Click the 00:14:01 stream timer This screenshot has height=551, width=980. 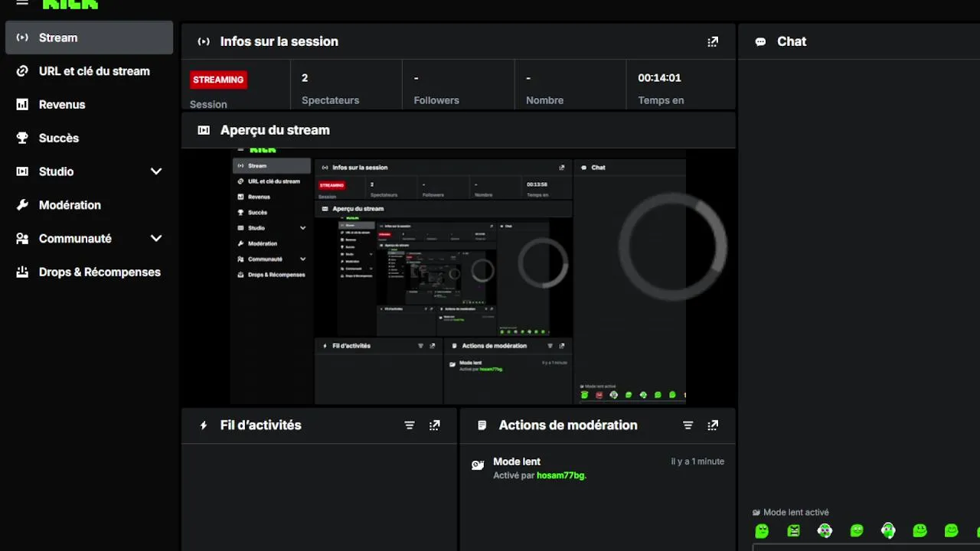point(659,78)
